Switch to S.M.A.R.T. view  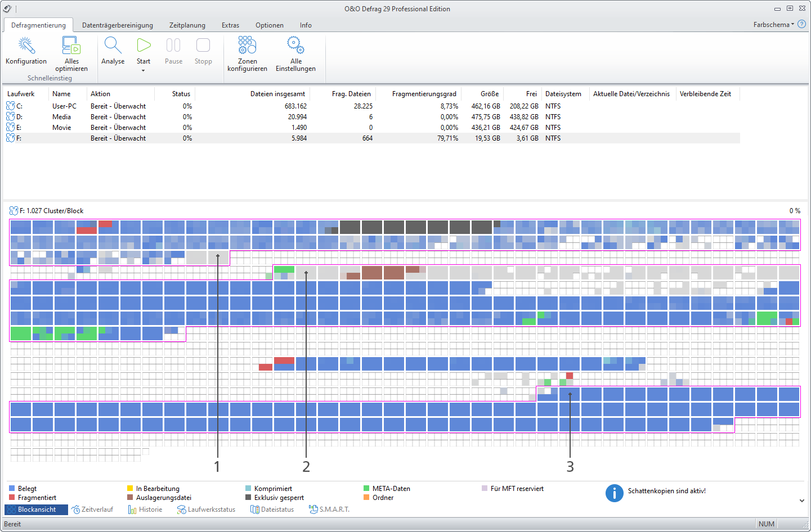(330, 510)
